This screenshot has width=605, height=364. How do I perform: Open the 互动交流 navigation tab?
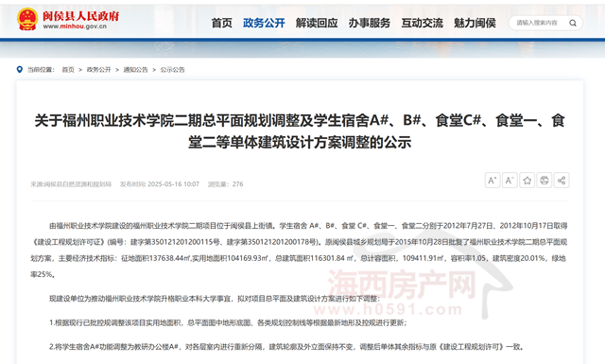(x=423, y=23)
